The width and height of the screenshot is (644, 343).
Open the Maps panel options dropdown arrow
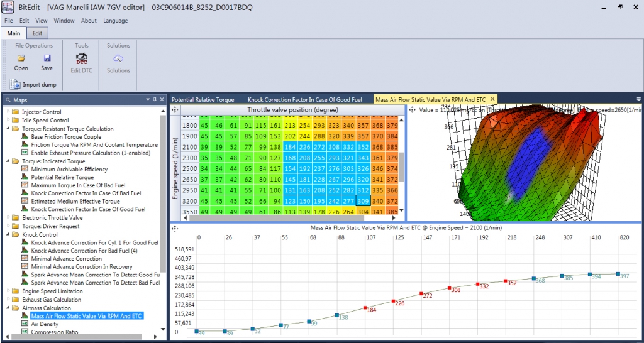[148, 99]
